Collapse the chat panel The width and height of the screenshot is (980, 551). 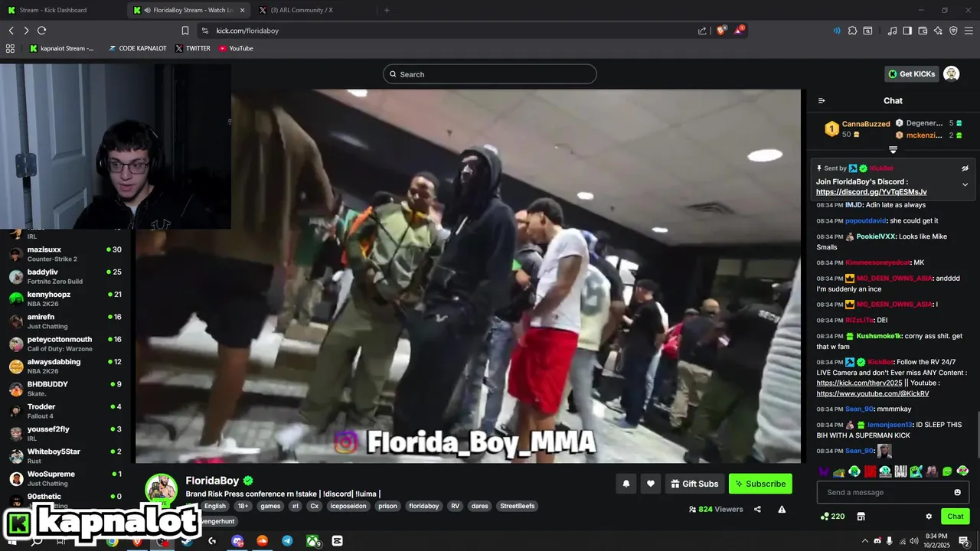(x=822, y=100)
